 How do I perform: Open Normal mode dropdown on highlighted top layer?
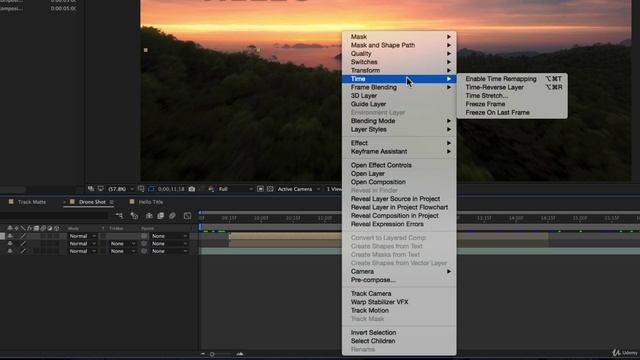(82, 236)
